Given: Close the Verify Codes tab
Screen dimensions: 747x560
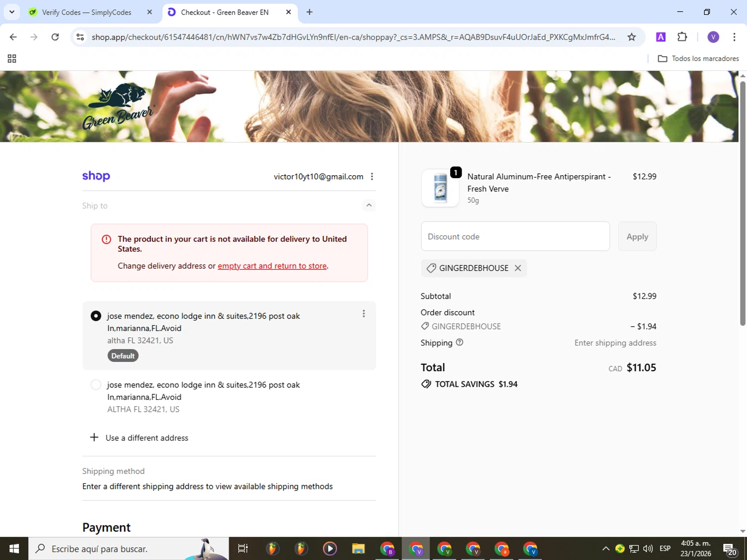Looking at the screenshot, I should (149, 12).
